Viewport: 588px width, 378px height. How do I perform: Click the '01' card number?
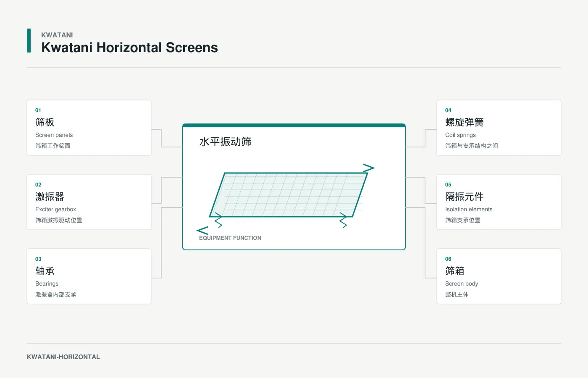click(x=38, y=110)
